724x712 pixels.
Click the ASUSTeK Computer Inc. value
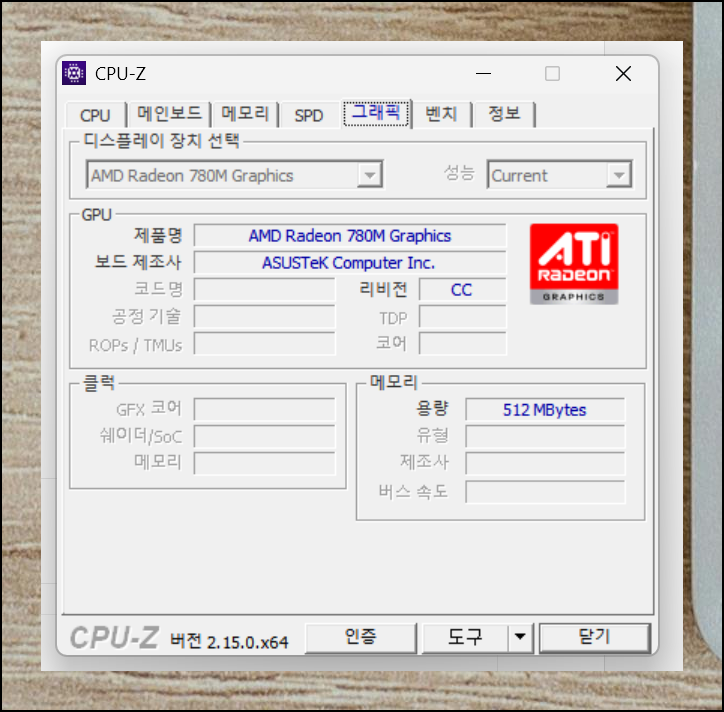pyautogui.click(x=350, y=263)
